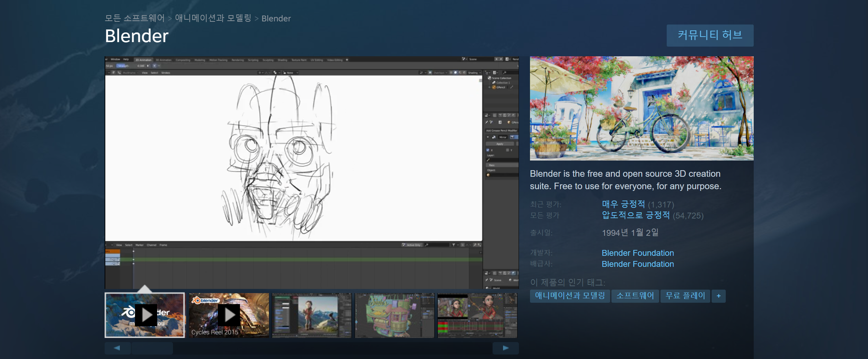Screen dimensions: 868x359
Task: Select the green carousel building thumbnail
Action: [395, 315]
